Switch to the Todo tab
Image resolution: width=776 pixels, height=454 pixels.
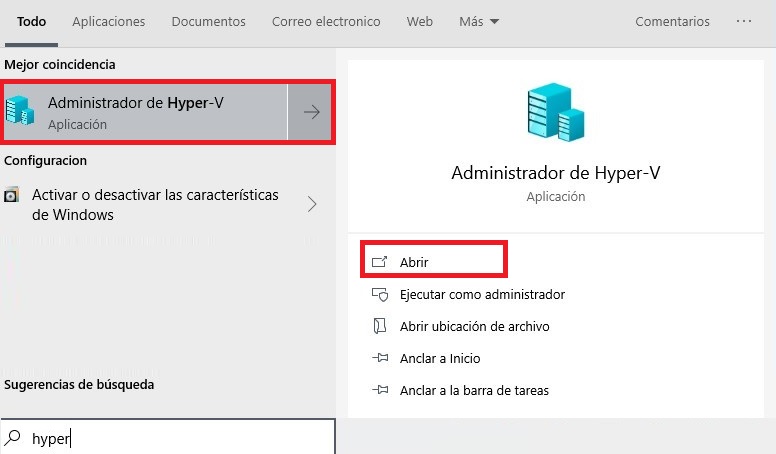[x=31, y=22]
